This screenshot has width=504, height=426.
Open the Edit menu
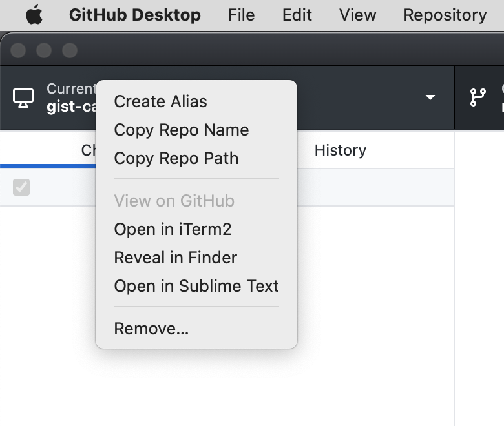coord(297,15)
